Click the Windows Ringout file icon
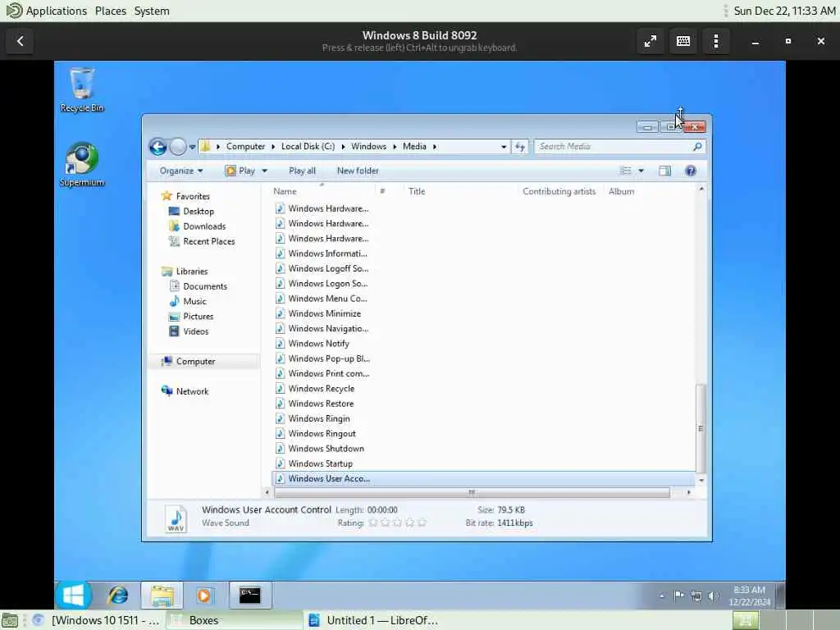 [x=280, y=433]
